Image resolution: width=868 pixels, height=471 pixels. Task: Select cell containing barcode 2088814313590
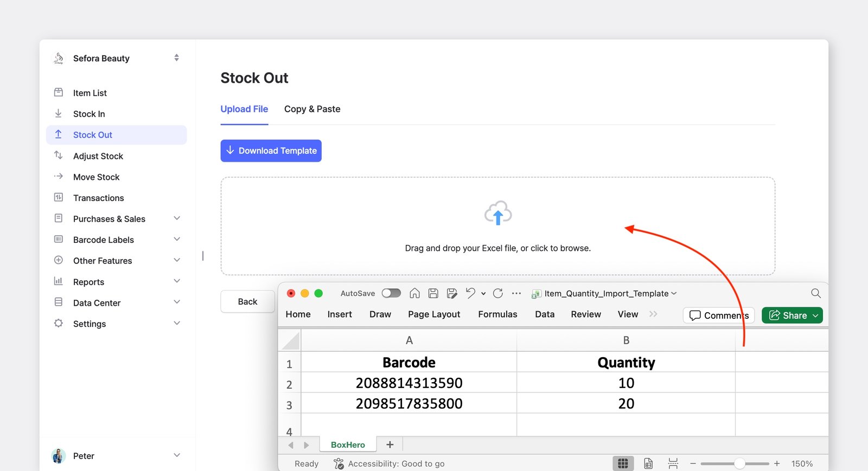[409, 383]
